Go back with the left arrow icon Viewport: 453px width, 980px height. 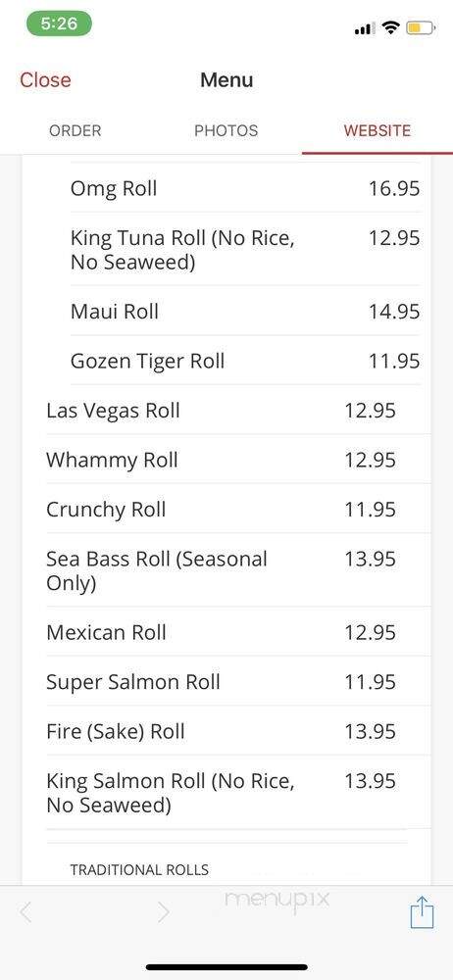tap(25, 912)
